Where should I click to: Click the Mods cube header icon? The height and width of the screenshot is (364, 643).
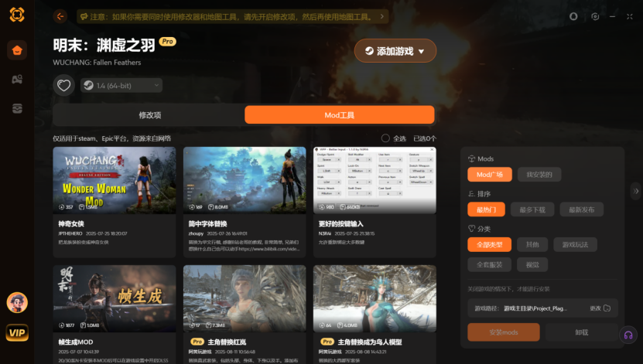(x=471, y=158)
